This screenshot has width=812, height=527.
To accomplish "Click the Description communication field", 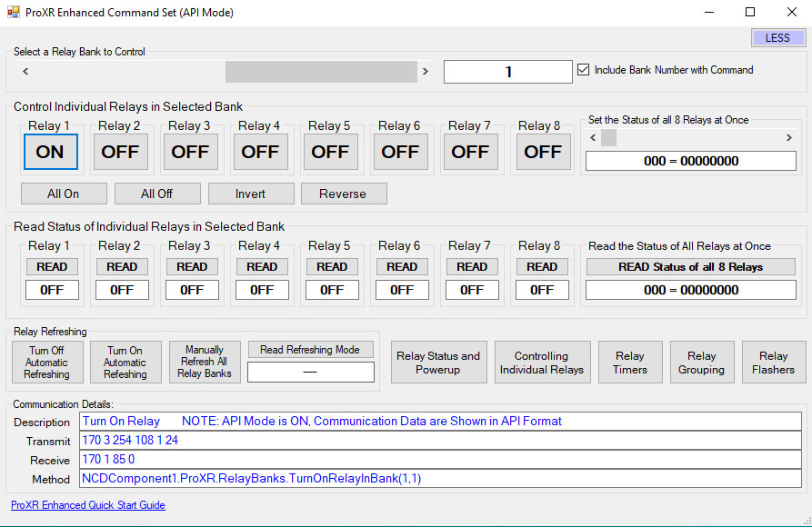I will 440,422.
